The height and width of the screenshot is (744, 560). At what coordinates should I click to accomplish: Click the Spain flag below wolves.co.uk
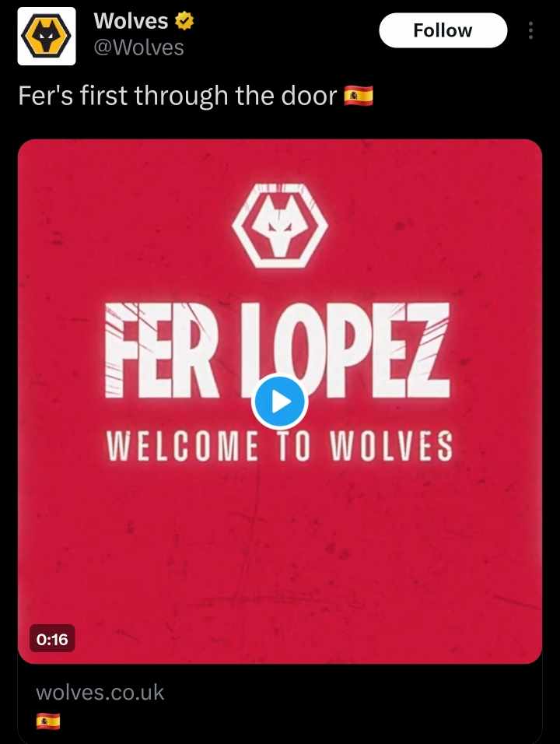[x=48, y=721]
